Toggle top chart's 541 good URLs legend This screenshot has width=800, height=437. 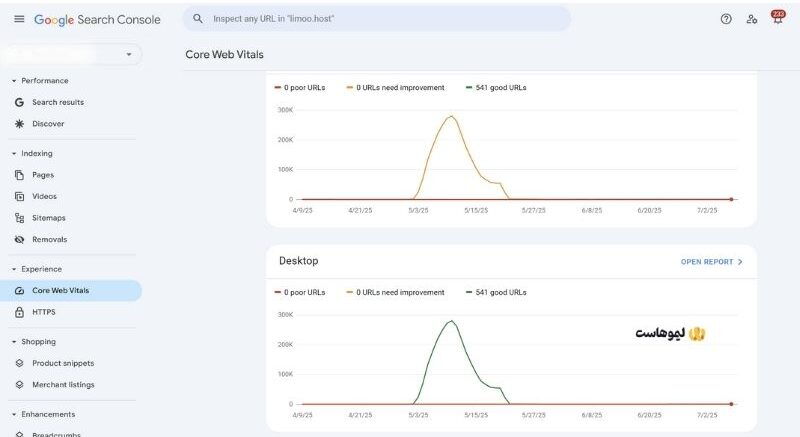(496, 88)
